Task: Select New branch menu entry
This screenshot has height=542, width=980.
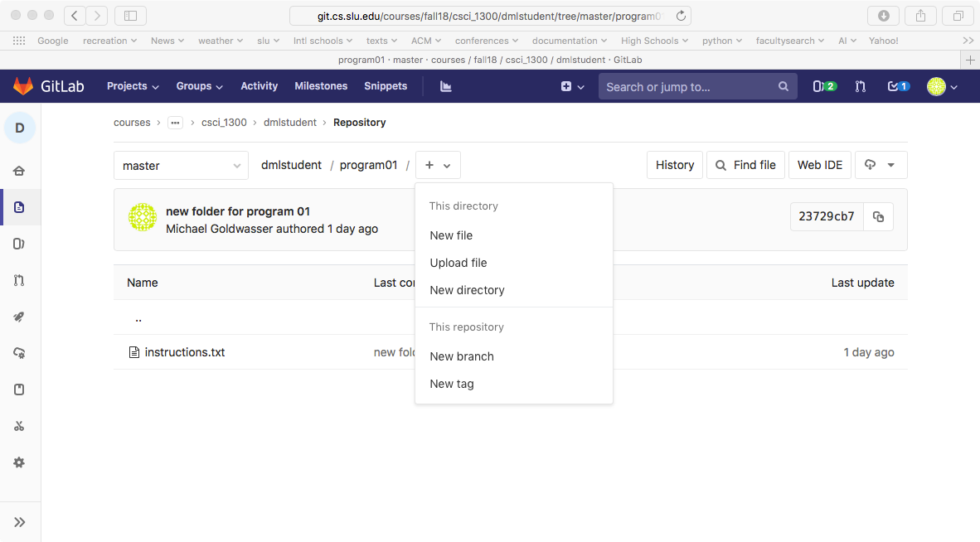Action: pyautogui.click(x=462, y=356)
